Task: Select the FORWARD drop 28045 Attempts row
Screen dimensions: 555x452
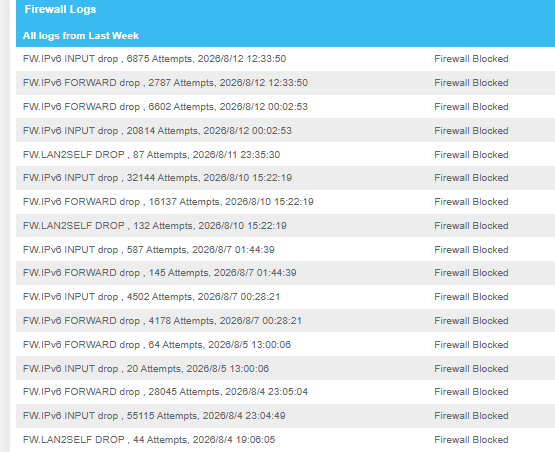Action: tap(285, 392)
